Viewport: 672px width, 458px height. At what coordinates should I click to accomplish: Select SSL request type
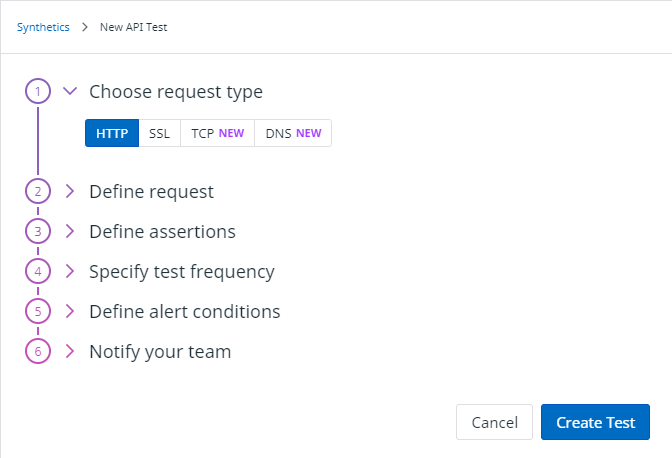point(159,133)
